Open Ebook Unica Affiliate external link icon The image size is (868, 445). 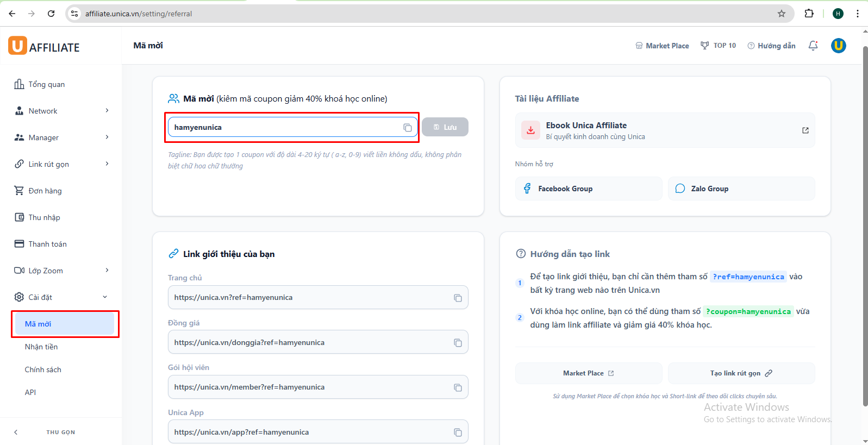pos(805,130)
